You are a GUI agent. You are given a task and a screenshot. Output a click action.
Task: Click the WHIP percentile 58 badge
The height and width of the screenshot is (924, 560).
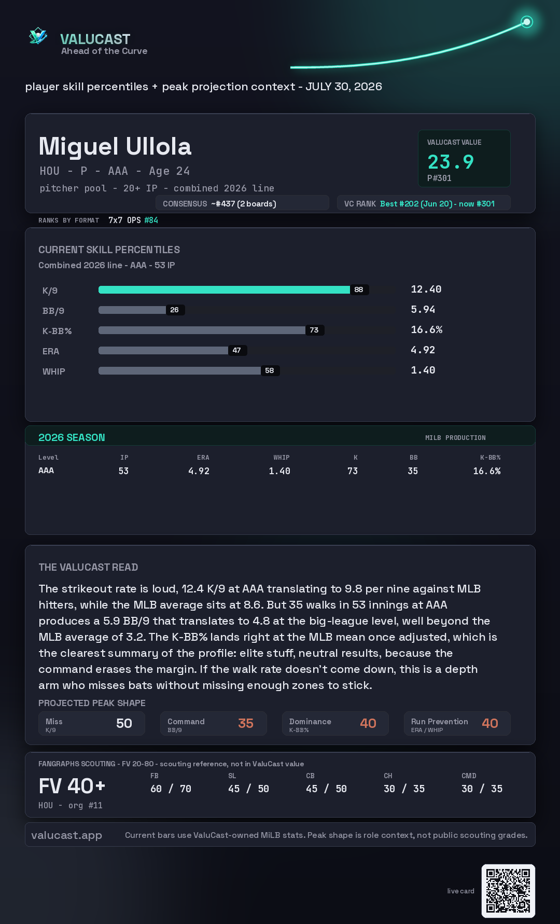point(270,370)
